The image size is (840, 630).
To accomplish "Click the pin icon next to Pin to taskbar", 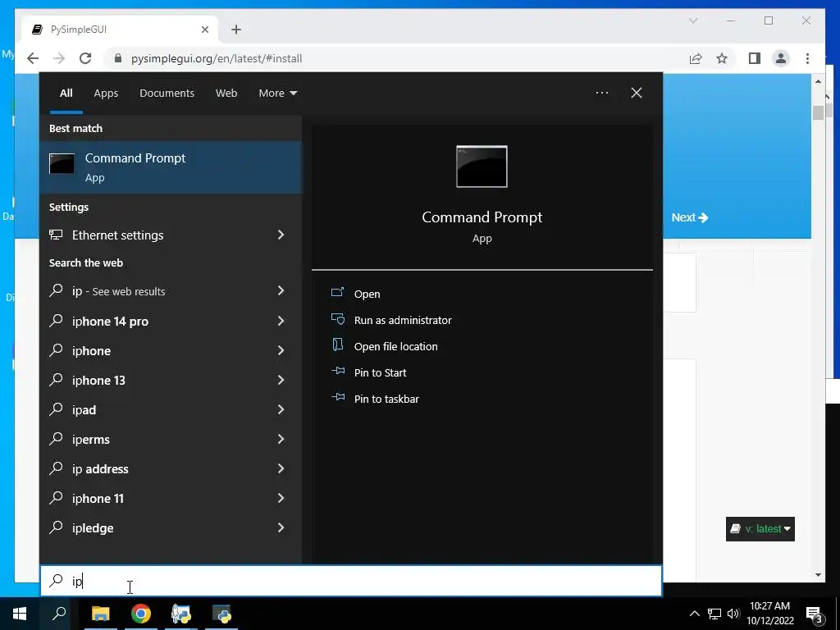I will (x=338, y=397).
